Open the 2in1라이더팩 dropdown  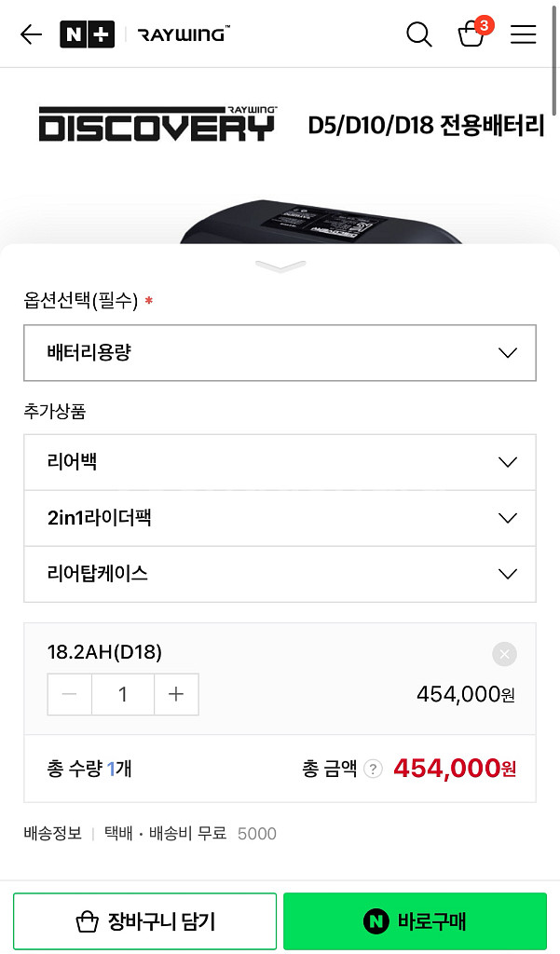pos(280,518)
